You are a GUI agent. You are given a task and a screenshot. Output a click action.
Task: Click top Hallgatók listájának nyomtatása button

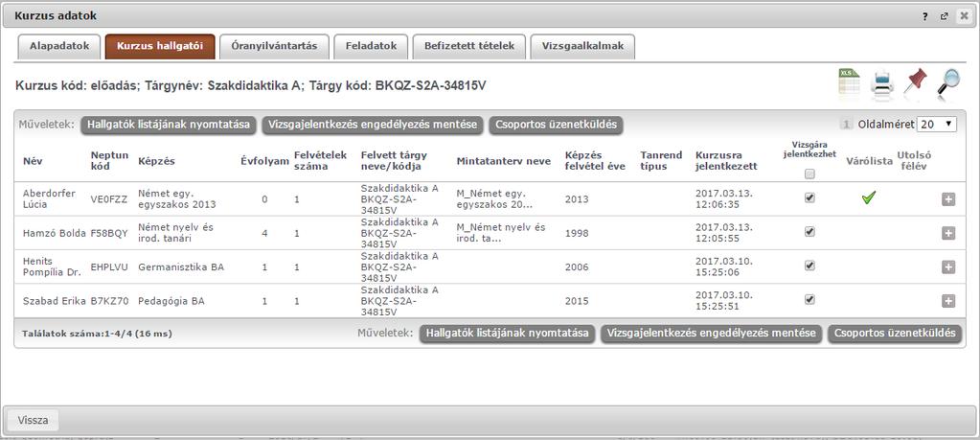pyautogui.click(x=169, y=125)
